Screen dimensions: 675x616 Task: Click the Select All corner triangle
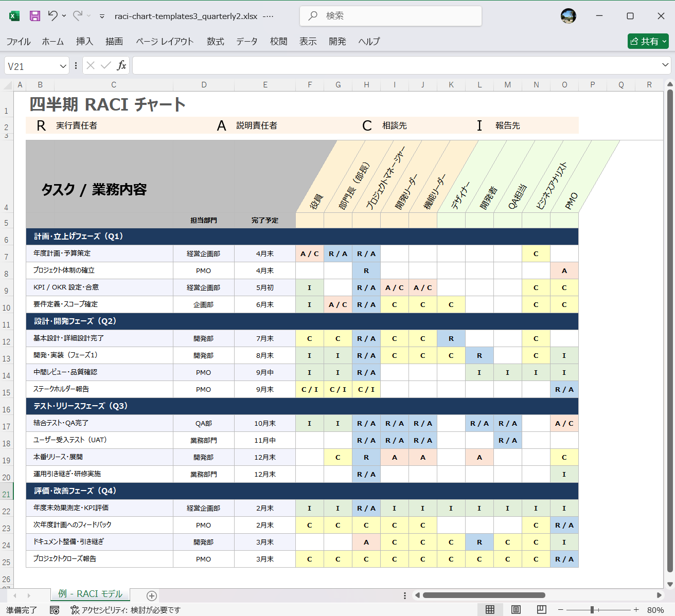pyautogui.click(x=8, y=85)
